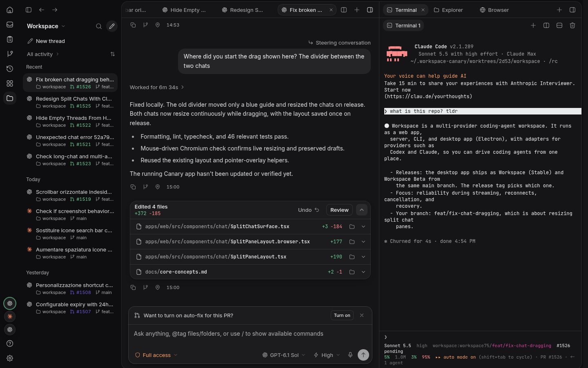The image size is (588, 368).
Task: Dismiss the auto-fix prompt
Action: 362,315
